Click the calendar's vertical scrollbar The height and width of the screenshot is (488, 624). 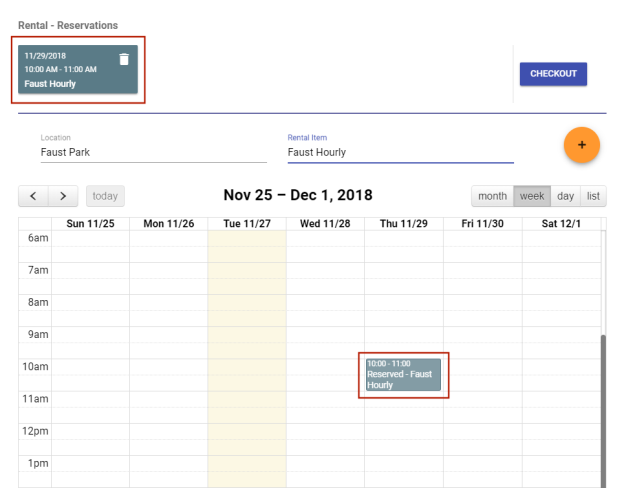pyautogui.click(x=602, y=400)
